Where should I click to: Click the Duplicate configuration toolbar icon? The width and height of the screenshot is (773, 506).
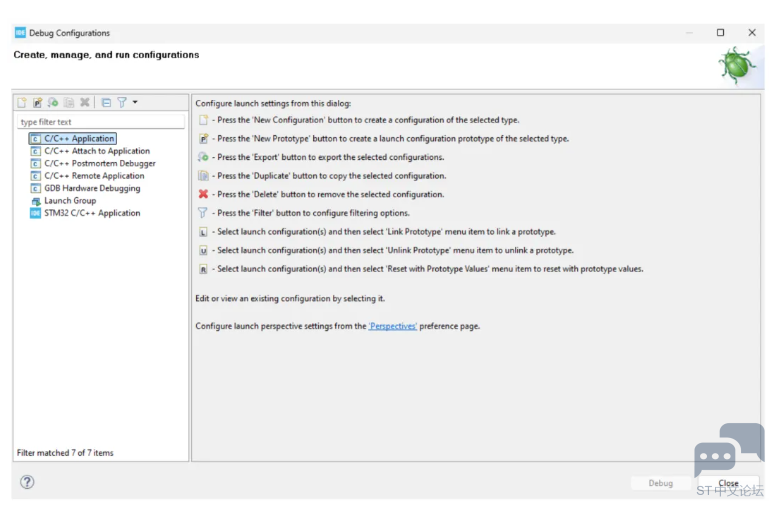coord(69,102)
